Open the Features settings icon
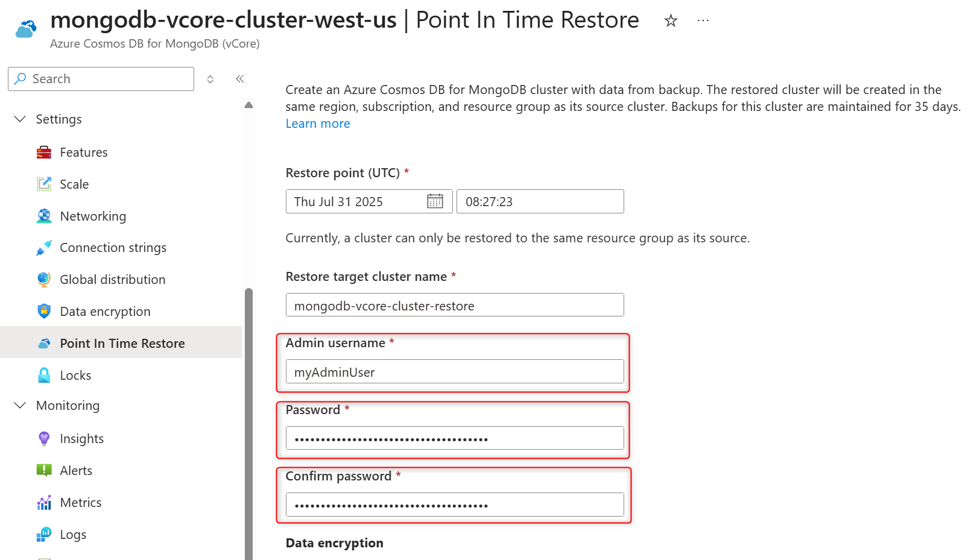Screen dimensions: 977x560 44,153
